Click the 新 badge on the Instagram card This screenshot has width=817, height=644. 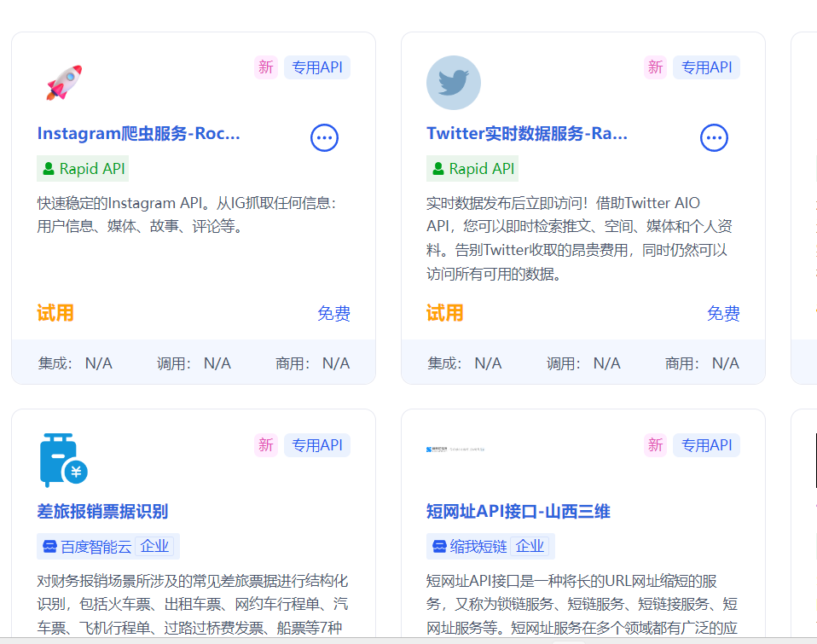click(x=266, y=67)
